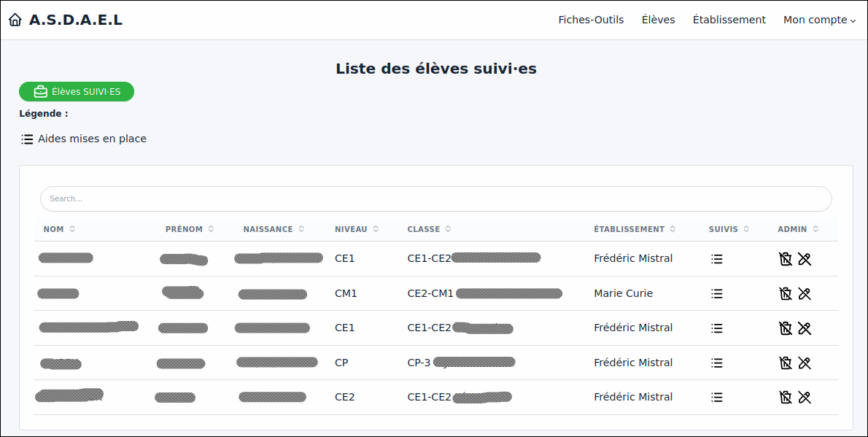Sort by the SUIVIS column arrows
The width and height of the screenshot is (868, 437).
click(x=746, y=229)
